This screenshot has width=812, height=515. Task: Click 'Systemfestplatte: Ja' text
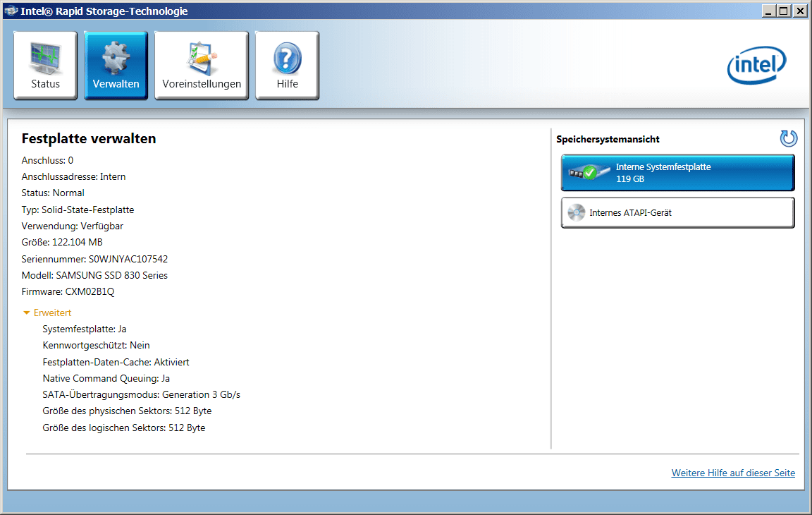(85, 329)
